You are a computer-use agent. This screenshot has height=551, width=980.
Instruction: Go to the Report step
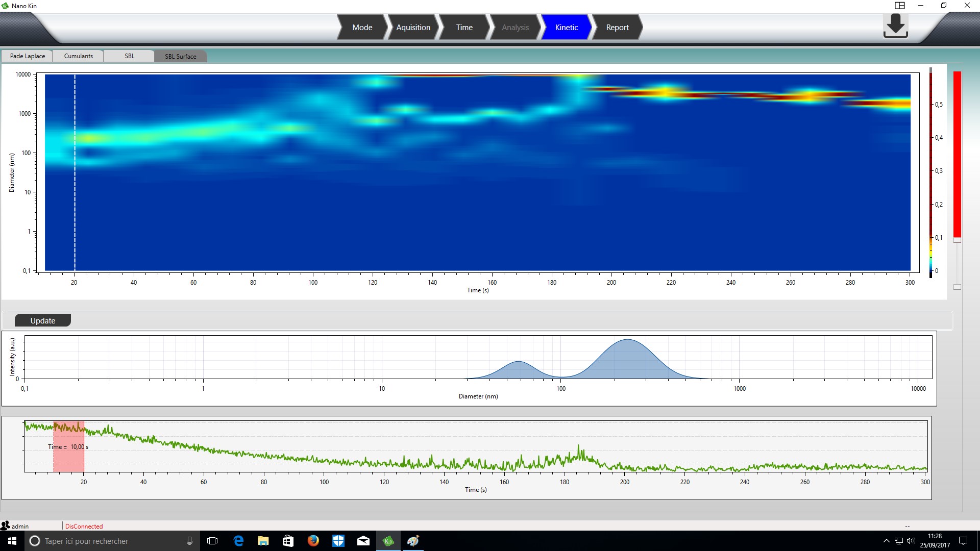tap(617, 28)
